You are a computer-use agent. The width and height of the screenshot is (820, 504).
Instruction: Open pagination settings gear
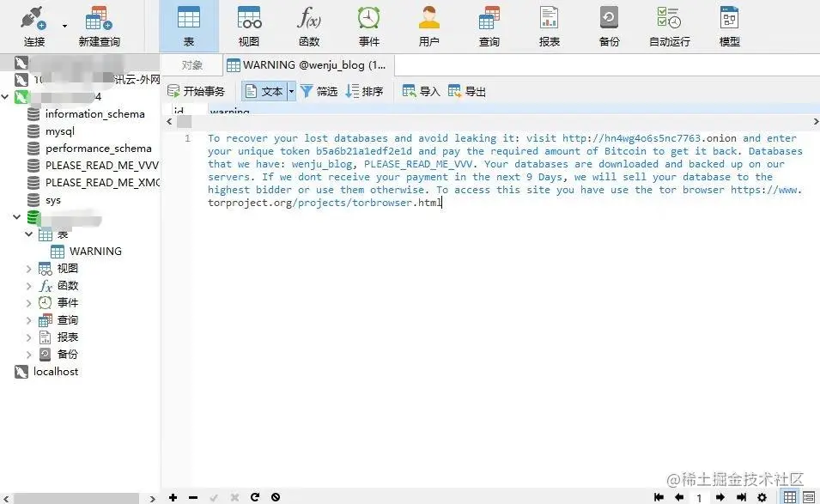pos(762,497)
